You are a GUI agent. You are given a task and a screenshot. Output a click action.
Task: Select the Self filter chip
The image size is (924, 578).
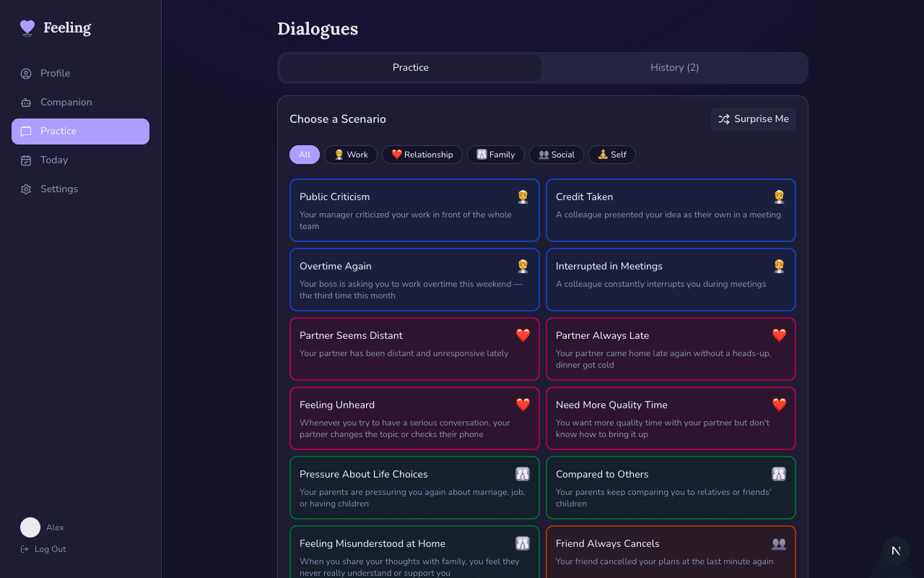pyautogui.click(x=612, y=155)
